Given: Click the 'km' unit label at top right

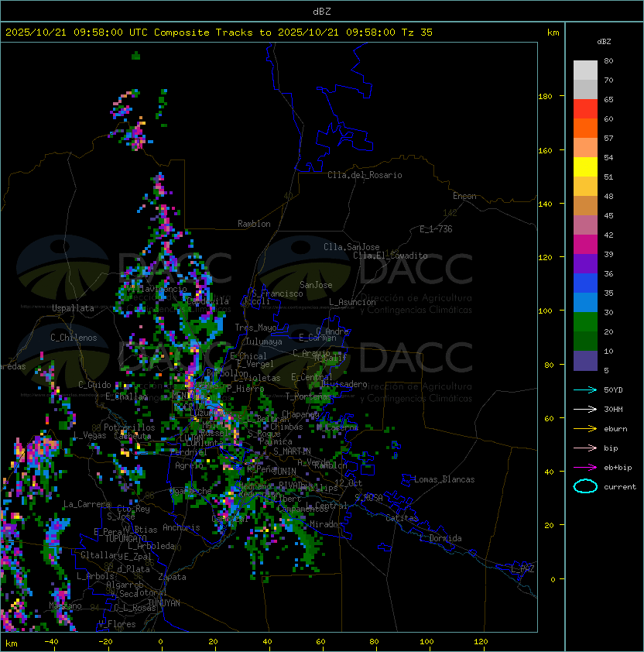Looking at the screenshot, I should (553, 33).
